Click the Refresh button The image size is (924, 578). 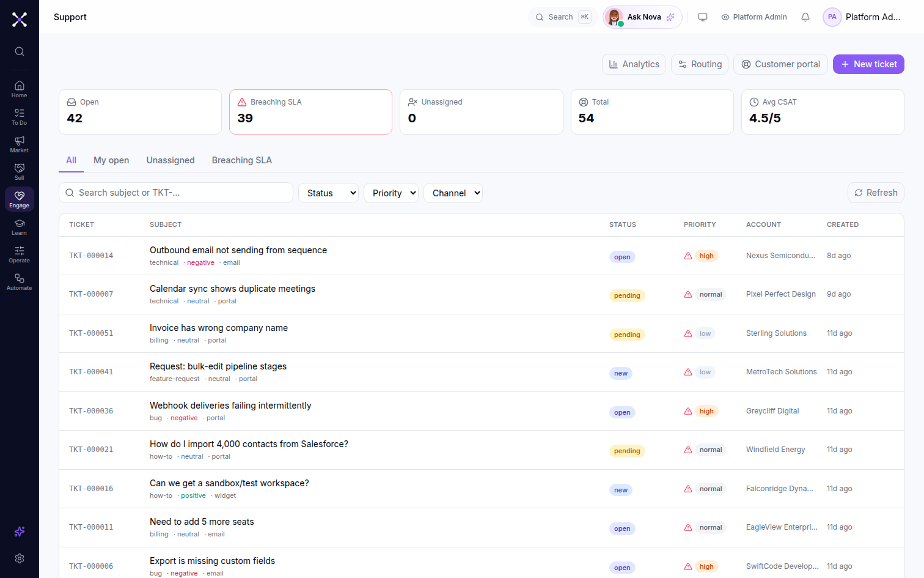click(876, 193)
